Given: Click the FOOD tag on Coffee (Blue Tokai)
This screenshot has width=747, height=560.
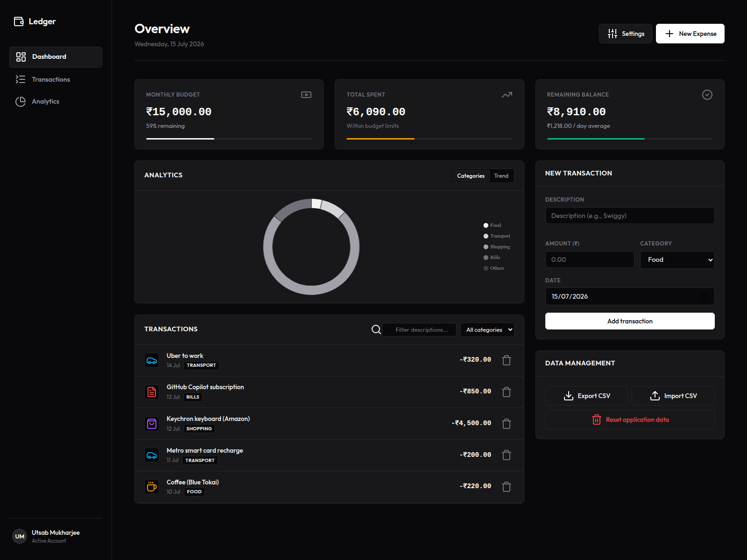Looking at the screenshot, I should point(194,492).
